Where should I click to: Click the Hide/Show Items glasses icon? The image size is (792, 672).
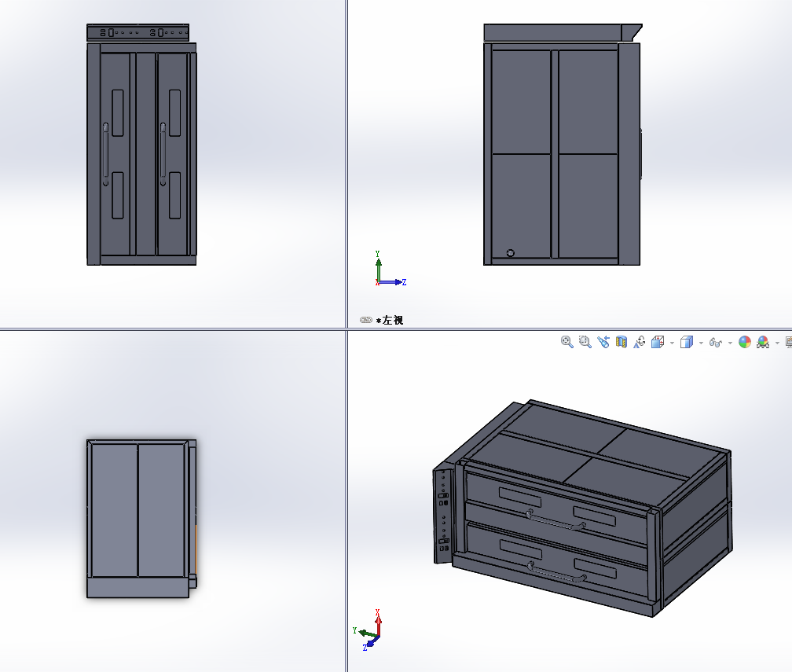tap(715, 343)
